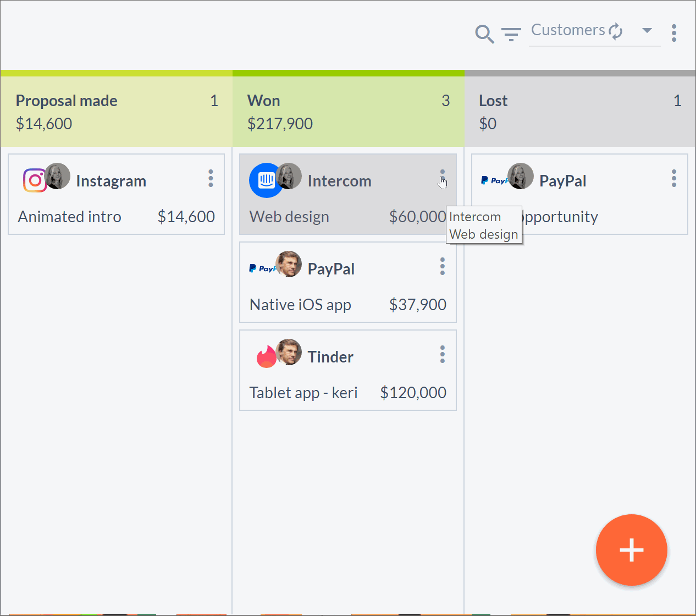Screen dimensions: 696x616
Task: Click the refresh sync icon beside Customers
Action: 616,31
